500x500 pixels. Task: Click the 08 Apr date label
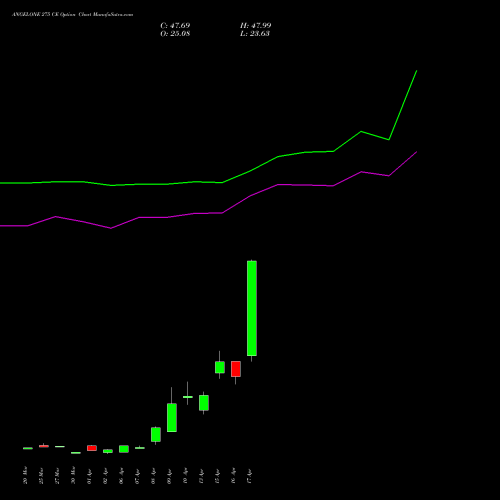click(x=153, y=476)
